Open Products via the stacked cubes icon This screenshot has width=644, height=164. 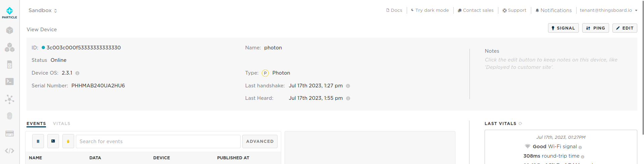point(9,47)
